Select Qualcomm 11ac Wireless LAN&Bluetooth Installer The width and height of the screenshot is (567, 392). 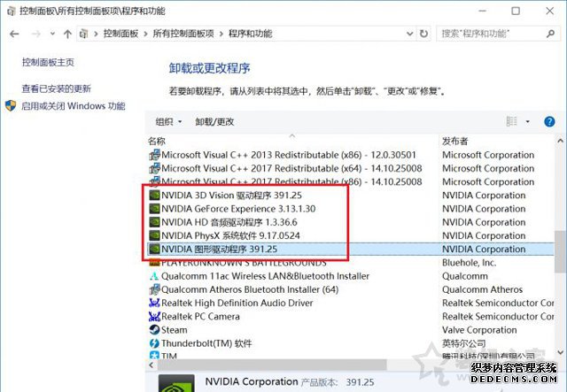pos(265,276)
